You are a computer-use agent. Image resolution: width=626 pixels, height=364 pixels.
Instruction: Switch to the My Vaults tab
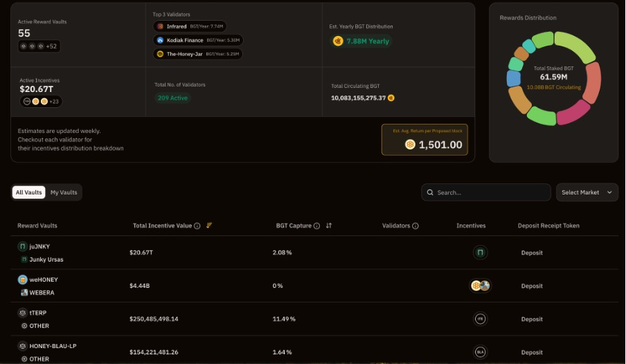(64, 192)
